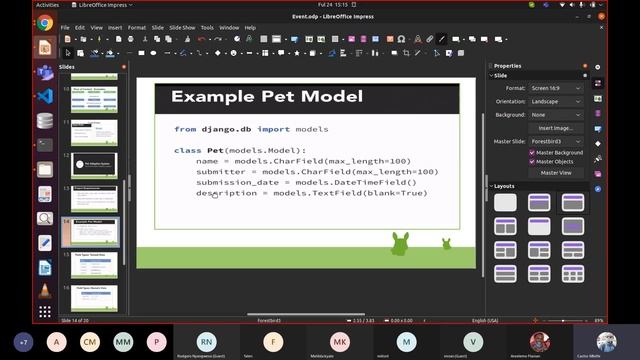Screen dimensions: 640x360
Task: Open the View menu
Action: tap(96, 28)
